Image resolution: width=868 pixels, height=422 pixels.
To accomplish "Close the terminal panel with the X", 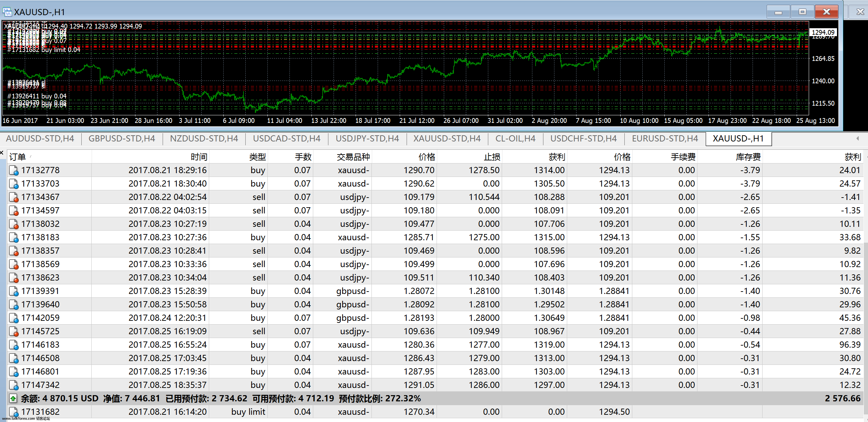I will [2, 152].
